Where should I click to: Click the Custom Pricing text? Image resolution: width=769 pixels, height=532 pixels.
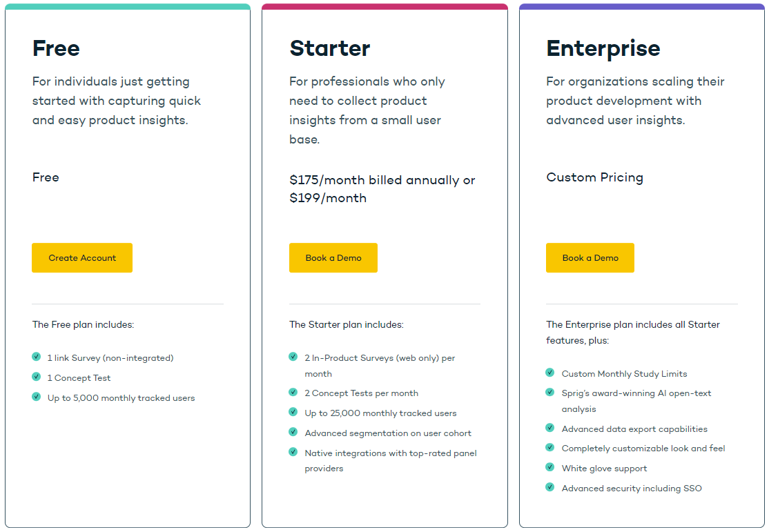(594, 177)
